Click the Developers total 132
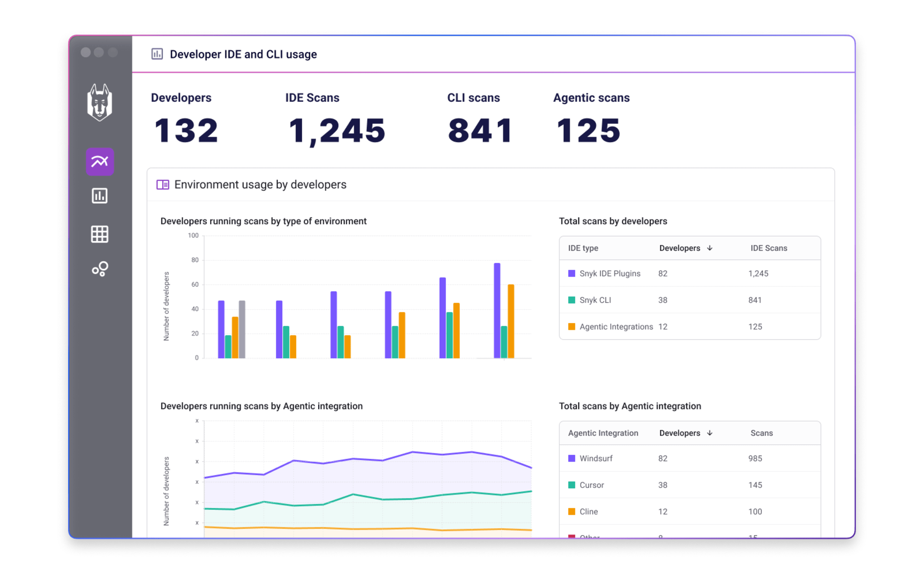The image size is (924, 567). pos(186,131)
